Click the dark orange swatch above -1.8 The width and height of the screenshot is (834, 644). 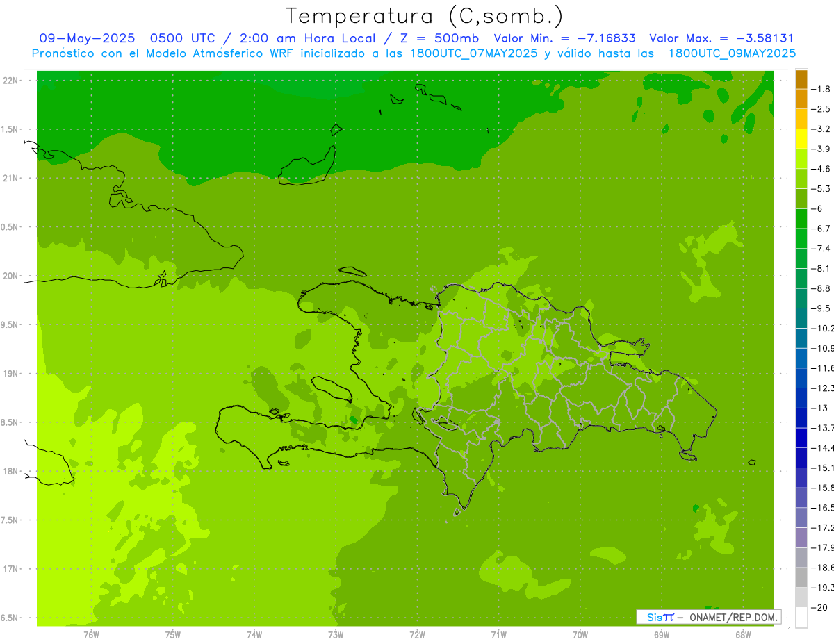coord(801,79)
